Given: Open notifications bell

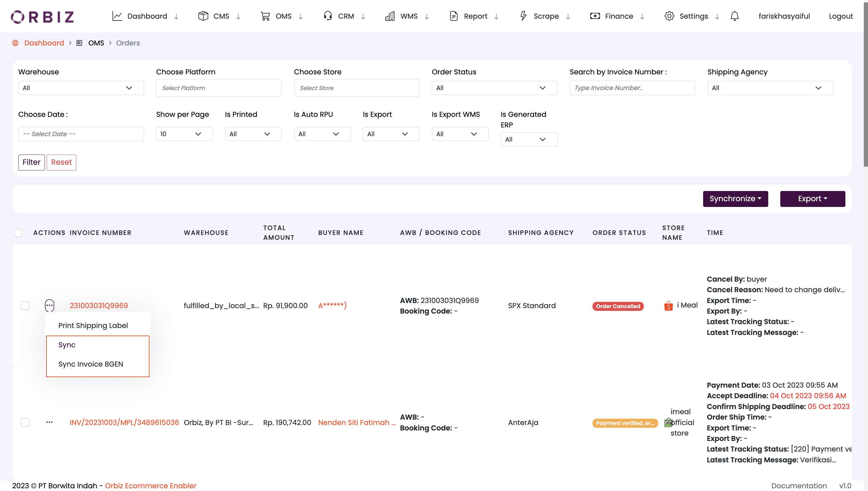Looking at the screenshot, I should [x=735, y=16].
